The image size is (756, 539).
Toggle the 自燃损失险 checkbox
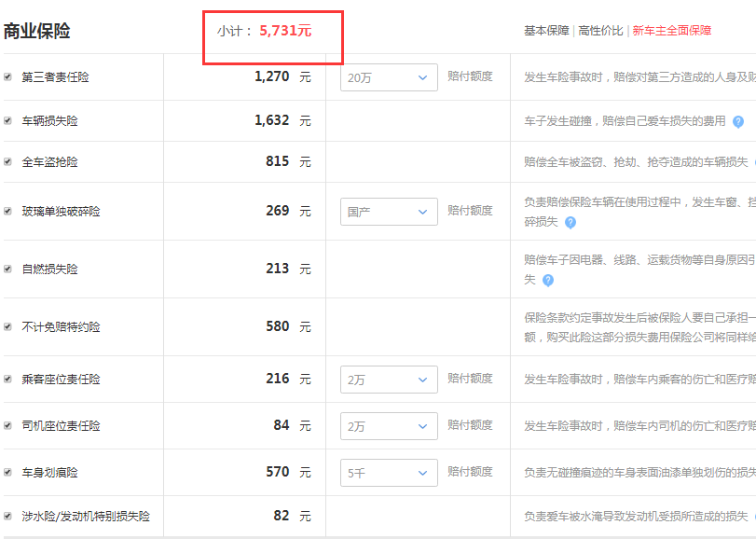7,269
